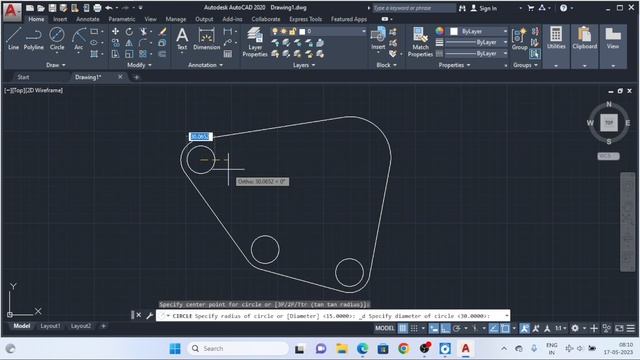Viewport: 640px width, 360px height.
Task: Select the Dimension tool
Action: [x=207, y=39]
